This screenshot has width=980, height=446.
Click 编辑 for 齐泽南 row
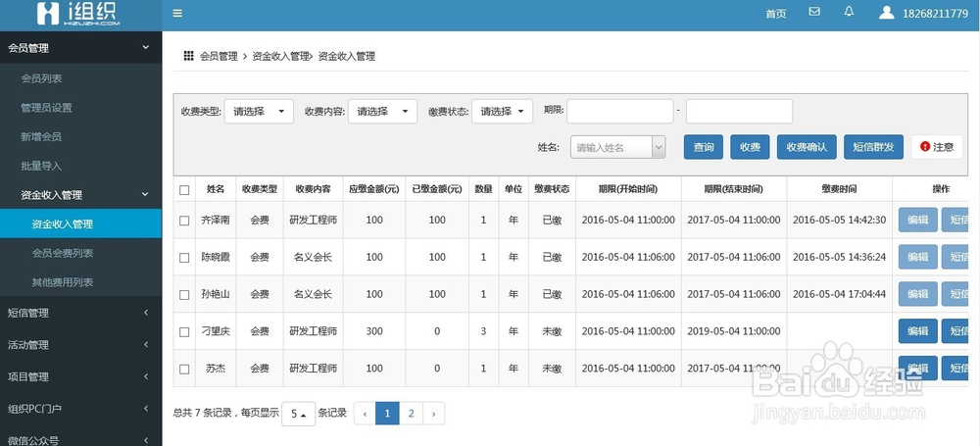coord(917,221)
